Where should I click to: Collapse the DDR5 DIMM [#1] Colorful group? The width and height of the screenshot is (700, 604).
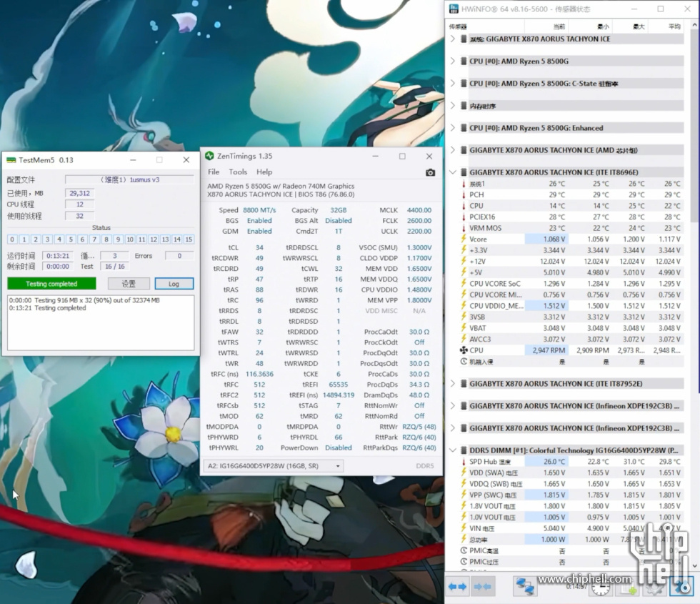pos(453,450)
